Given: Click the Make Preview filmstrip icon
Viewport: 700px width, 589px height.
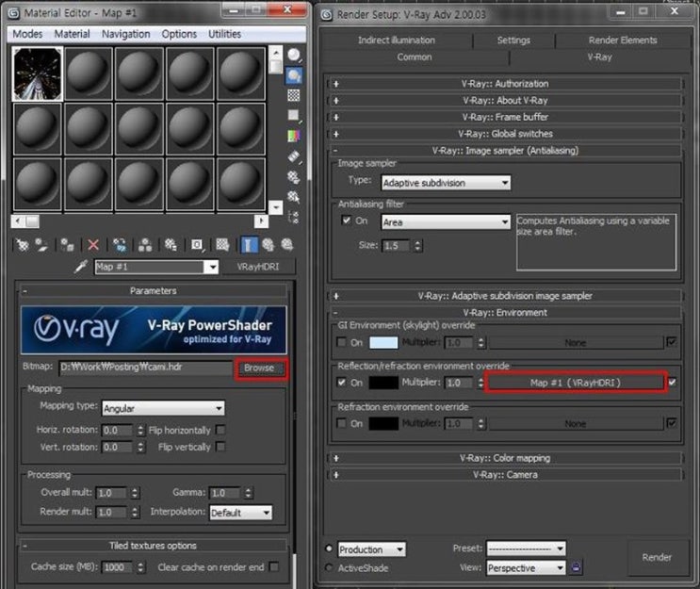Looking at the screenshot, I should point(294,156).
